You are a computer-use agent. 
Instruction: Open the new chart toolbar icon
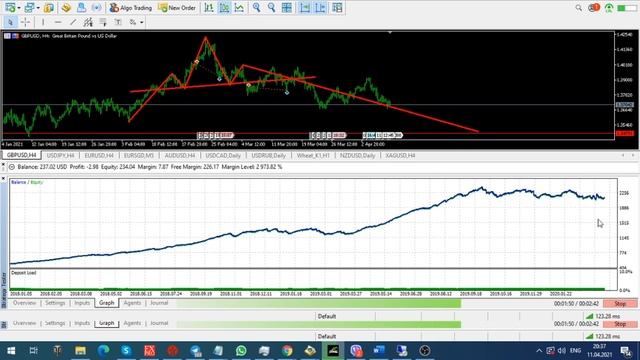tap(10, 7)
